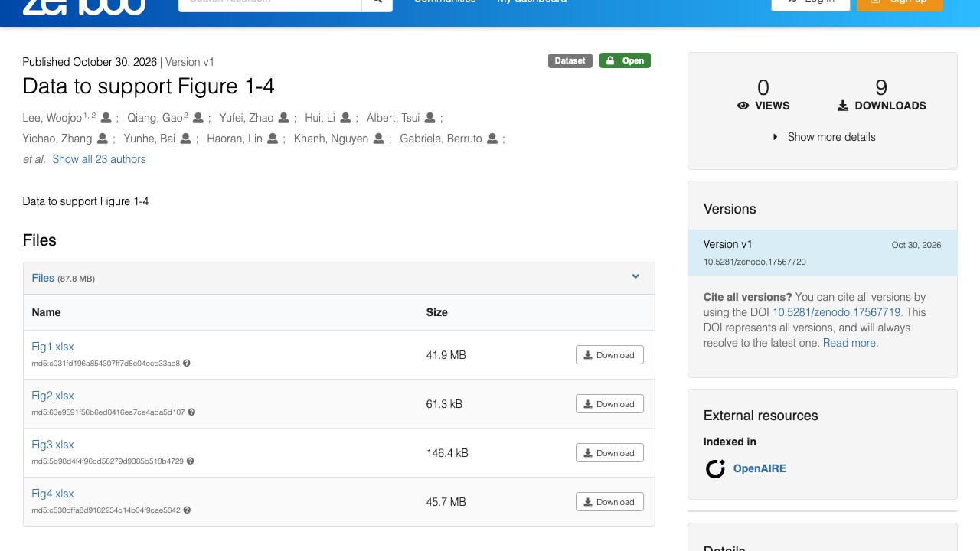This screenshot has height=551, width=980.
Task: Download Fig4.xlsx file
Action: point(609,502)
